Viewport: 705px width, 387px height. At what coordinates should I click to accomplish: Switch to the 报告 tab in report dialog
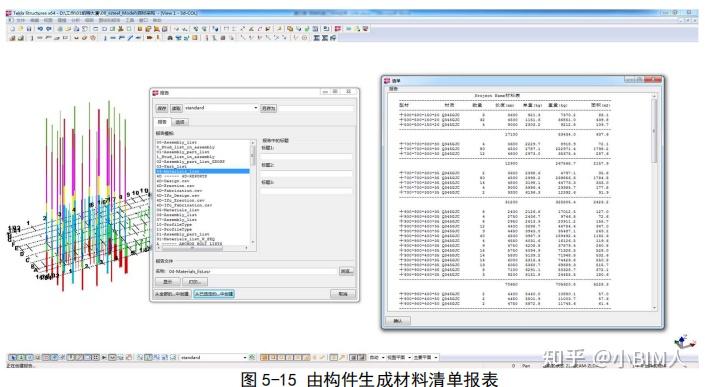point(162,122)
